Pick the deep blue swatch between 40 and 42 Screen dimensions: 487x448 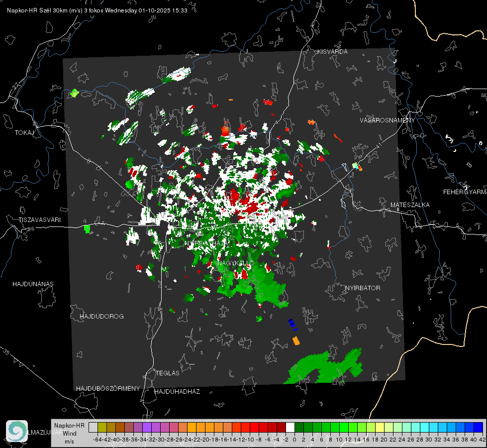click(x=479, y=427)
